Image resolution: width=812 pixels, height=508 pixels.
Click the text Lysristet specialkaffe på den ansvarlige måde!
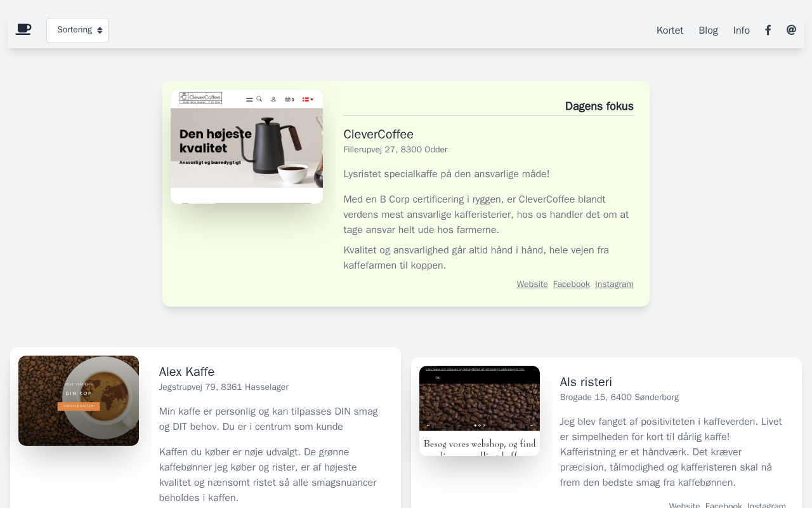point(447,174)
